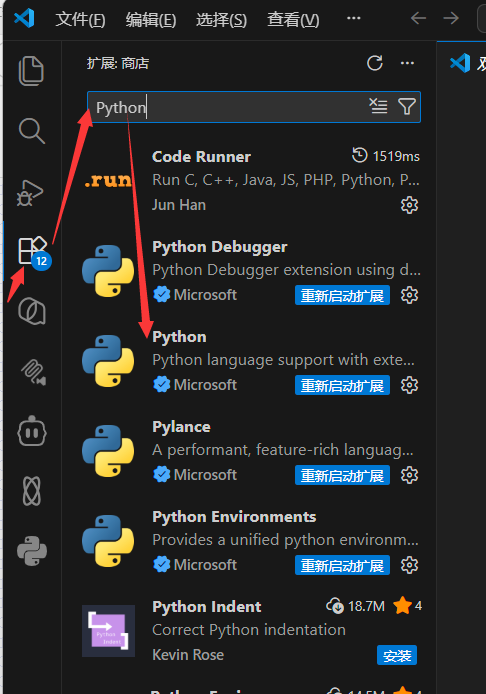This screenshot has width=486, height=694.
Task: Open manage gear for Pylance
Action: [409, 475]
